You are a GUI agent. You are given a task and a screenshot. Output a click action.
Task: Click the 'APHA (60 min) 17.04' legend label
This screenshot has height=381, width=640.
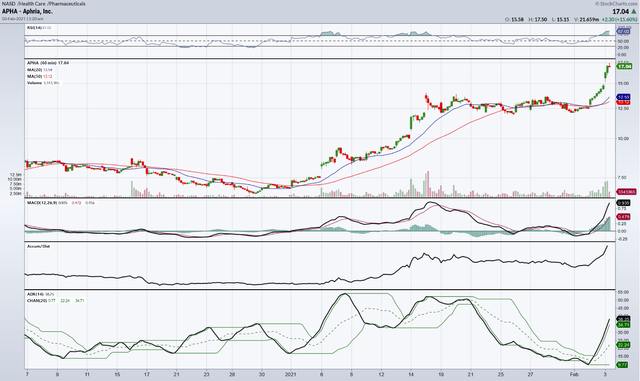point(48,63)
